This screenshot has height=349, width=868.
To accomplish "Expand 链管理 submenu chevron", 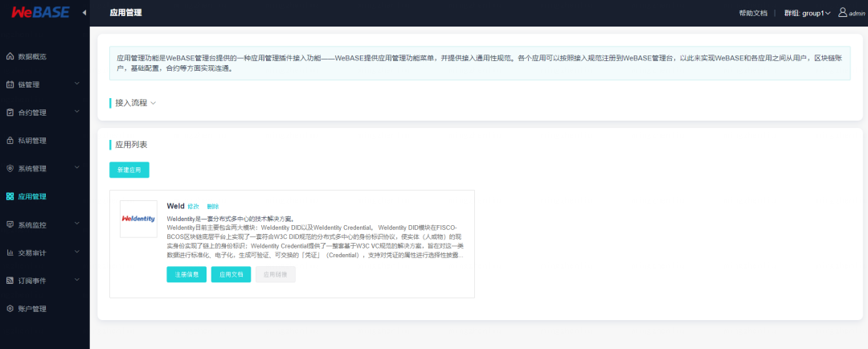I will [x=77, y=84].
